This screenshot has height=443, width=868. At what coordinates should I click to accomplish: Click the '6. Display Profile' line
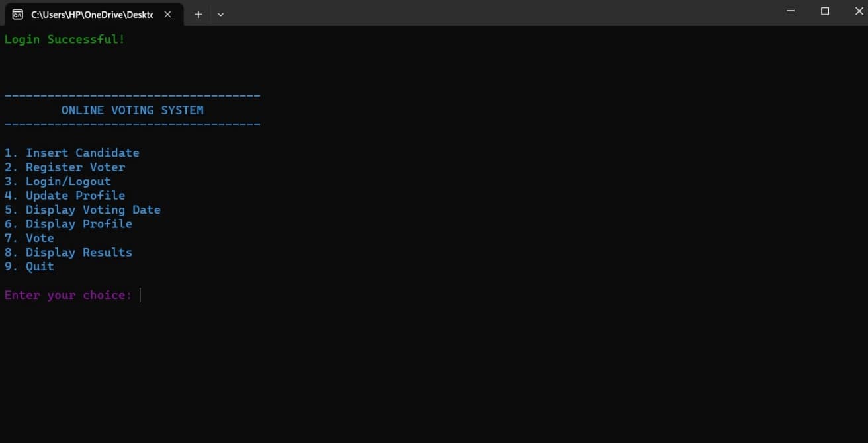coord(68,224)
